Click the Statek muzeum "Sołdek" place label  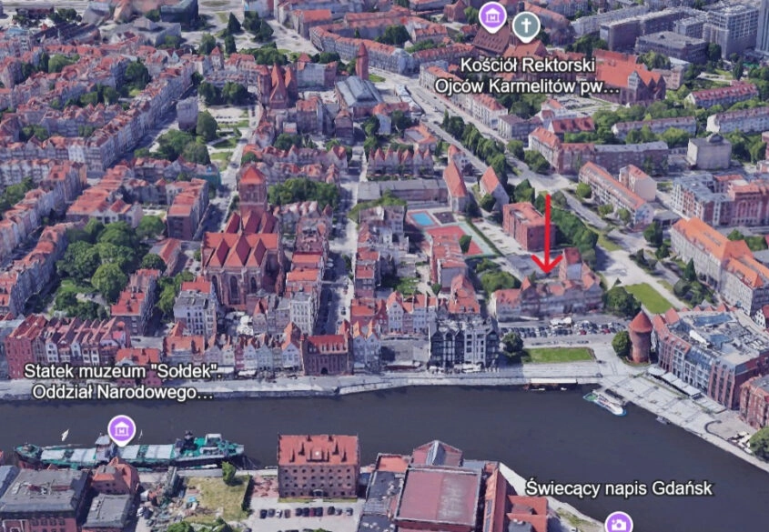pos(122,381)
